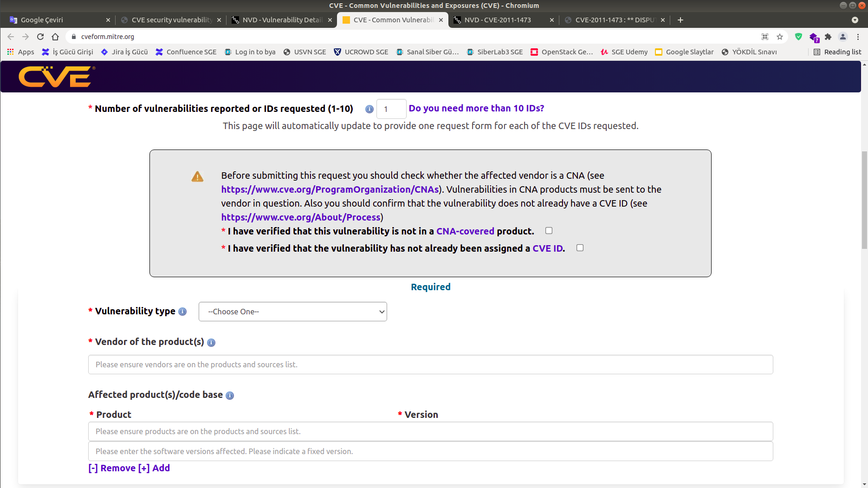Screen dimensions: 868x488
Task: Open the QR code icon in address bar
Action: tap(765, 37)
